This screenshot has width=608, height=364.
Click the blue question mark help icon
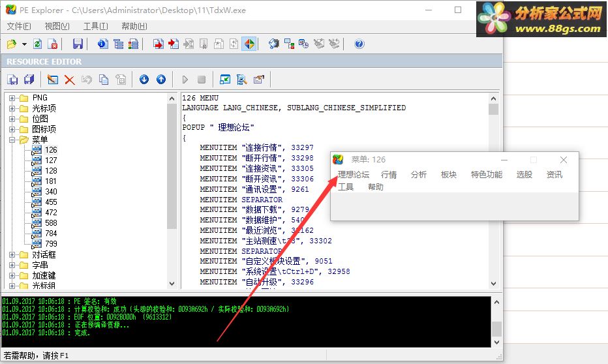[359, 44]
